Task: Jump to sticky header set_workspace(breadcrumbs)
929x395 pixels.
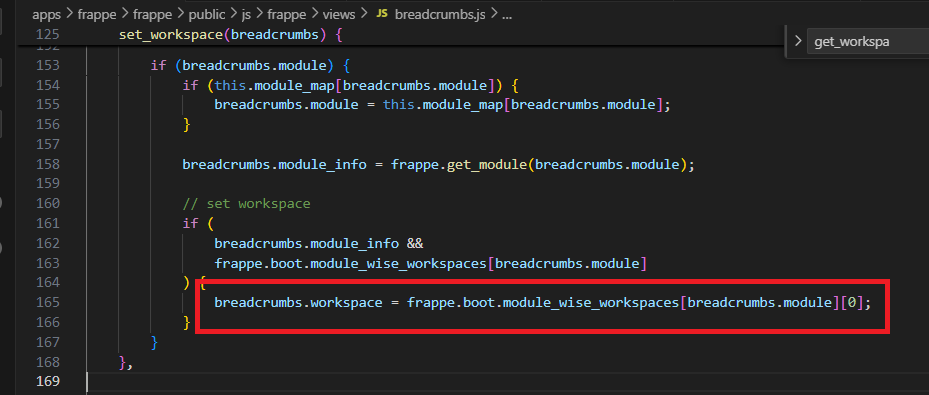Action: (231, 34)
